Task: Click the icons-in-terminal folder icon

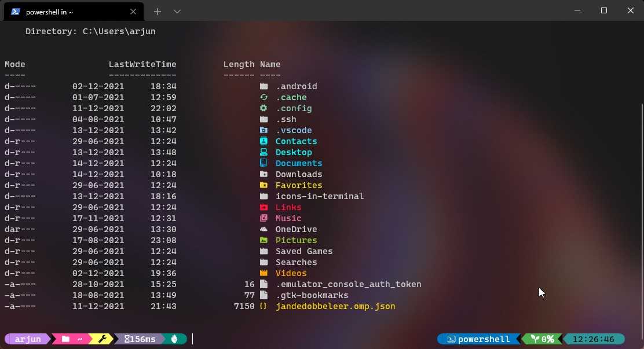Action: click(264, 196)
